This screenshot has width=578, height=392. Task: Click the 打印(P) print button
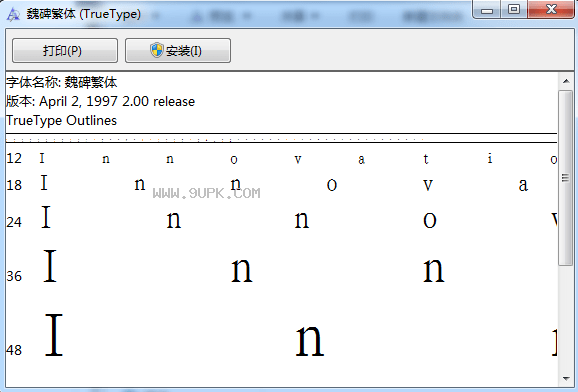tap(65, 51)
